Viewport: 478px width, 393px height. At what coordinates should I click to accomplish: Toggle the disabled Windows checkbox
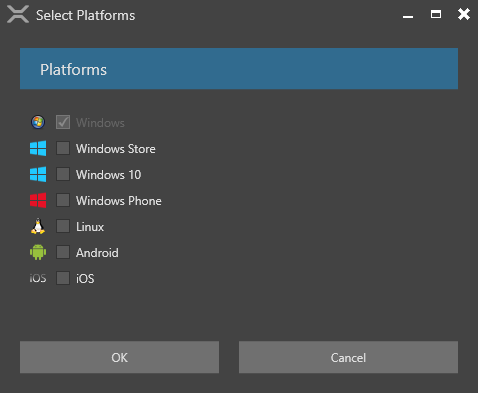63,122
